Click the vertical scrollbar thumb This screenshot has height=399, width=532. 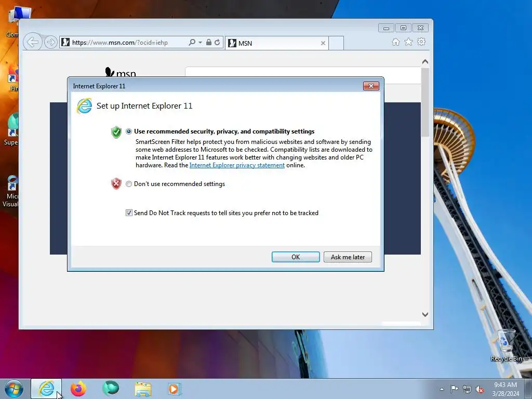tap(425, 102)
